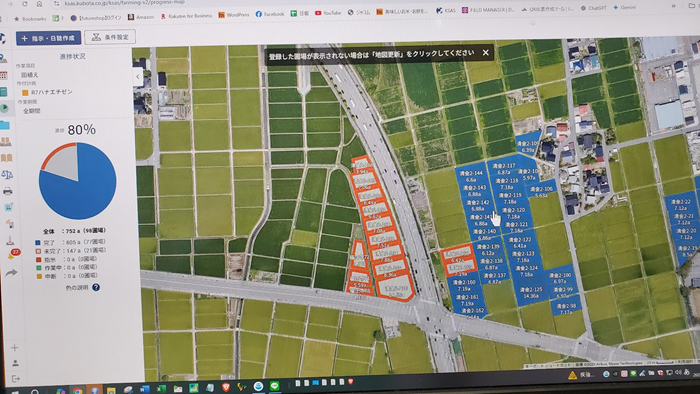Screen dimensions: 700x394
Task: Open the 条件設定 condition settings button
Action: tap(110, 37)
